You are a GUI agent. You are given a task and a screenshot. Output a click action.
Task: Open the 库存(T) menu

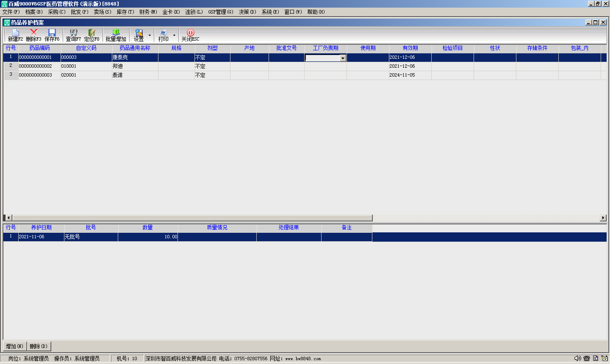[125, 12]
